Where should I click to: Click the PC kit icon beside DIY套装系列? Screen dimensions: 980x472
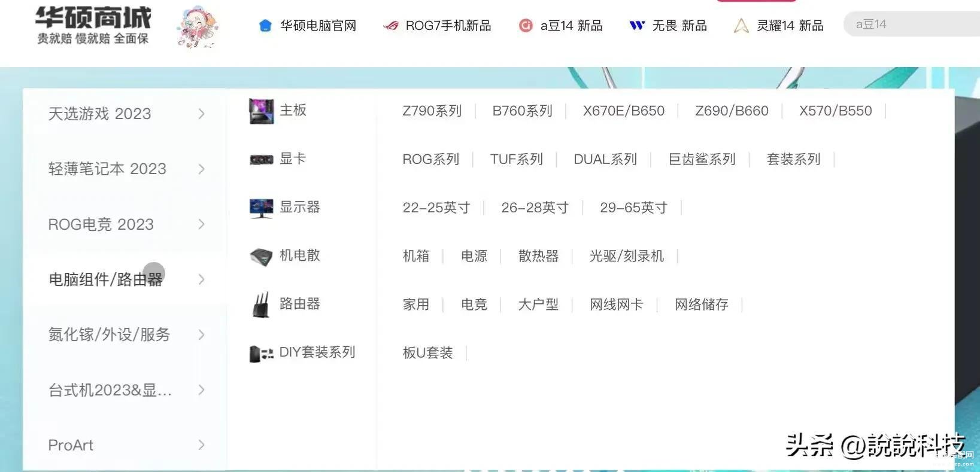coord(261,354)
